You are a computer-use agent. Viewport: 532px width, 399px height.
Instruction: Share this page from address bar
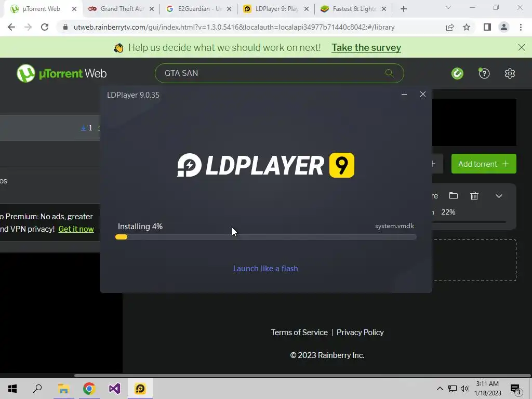point(450,27)
